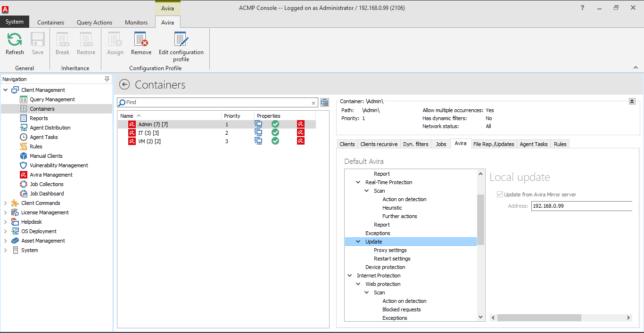644x333 pixels.
Task: Open Agent Tasks in navigation
Action: tap(44, 137)
